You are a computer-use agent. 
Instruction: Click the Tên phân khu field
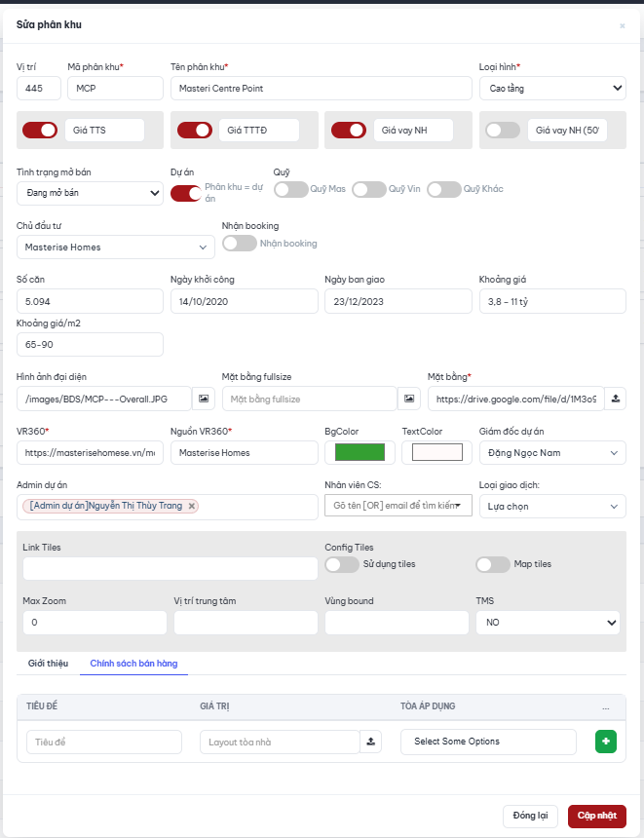322,88
